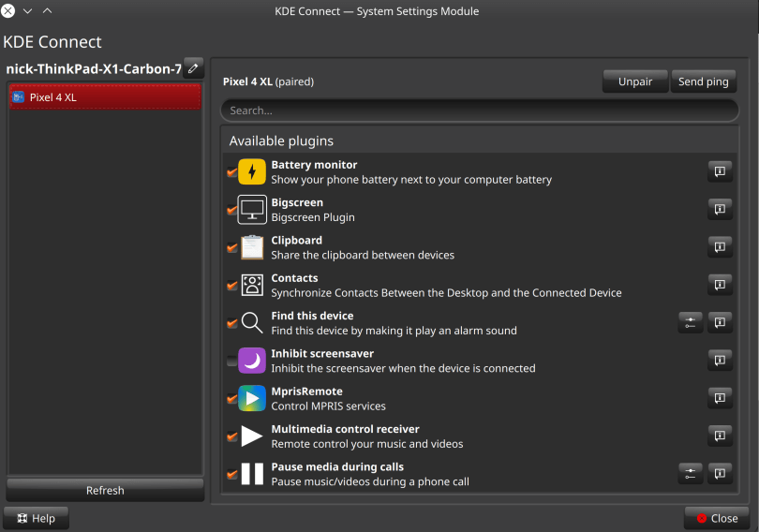Open About info for MprisRemote
This screenshot has width=759, height=532.
(x=720, y=398)
